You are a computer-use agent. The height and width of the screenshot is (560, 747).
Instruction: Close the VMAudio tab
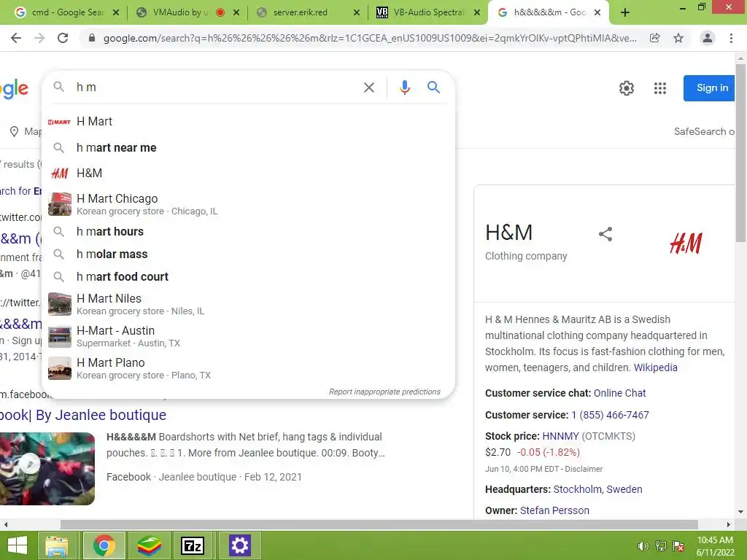click(x=236, y=12)
